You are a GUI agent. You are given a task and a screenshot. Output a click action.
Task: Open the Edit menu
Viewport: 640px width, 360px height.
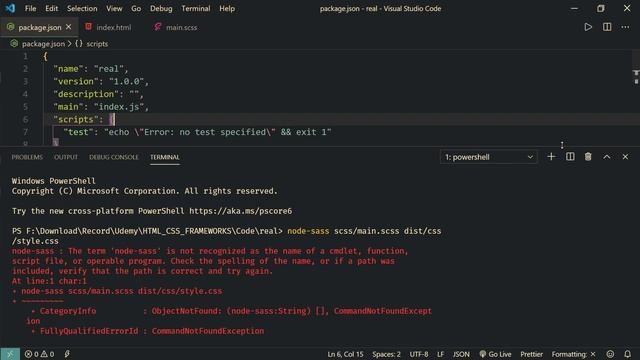click(x=51, y=9)
